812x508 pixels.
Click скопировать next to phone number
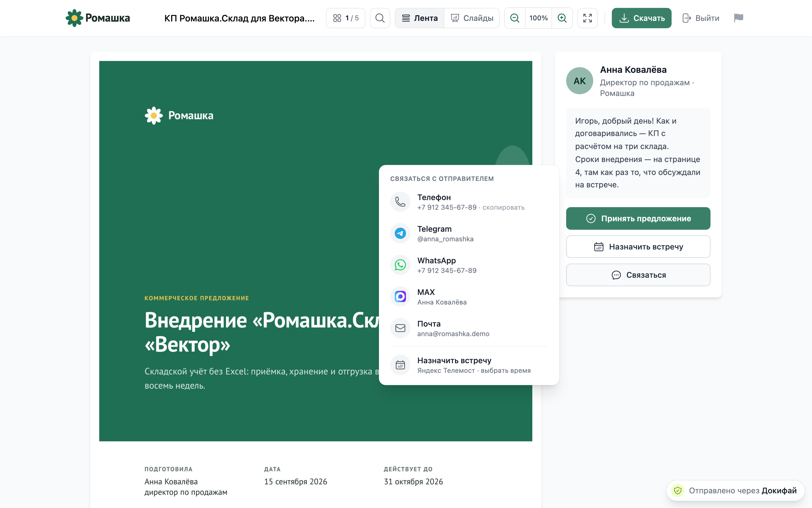[503, 208]
